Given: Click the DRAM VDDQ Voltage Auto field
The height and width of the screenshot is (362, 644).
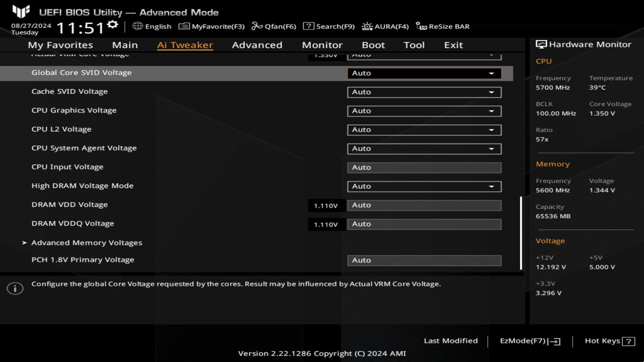Looking at the screenshot, I should 424,224.
